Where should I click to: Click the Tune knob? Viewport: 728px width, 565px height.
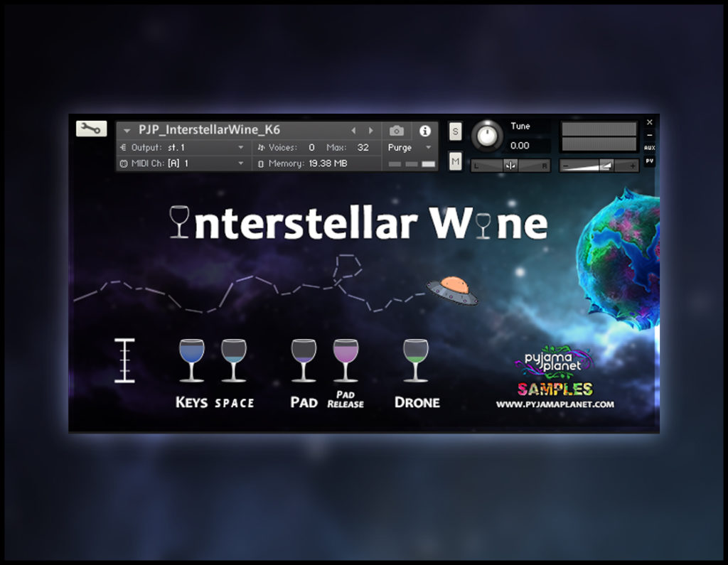(486, 136)
